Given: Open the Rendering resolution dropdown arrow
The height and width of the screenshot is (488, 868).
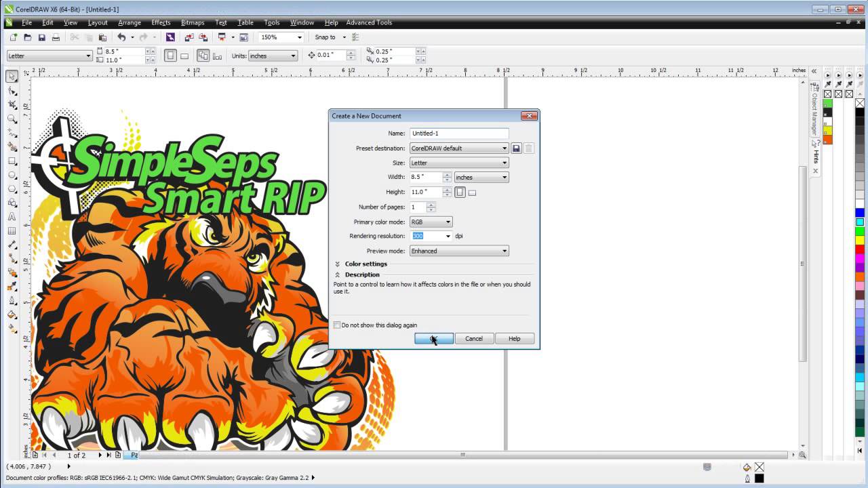Looking at the screenshot, I should (x=448, y=236).
